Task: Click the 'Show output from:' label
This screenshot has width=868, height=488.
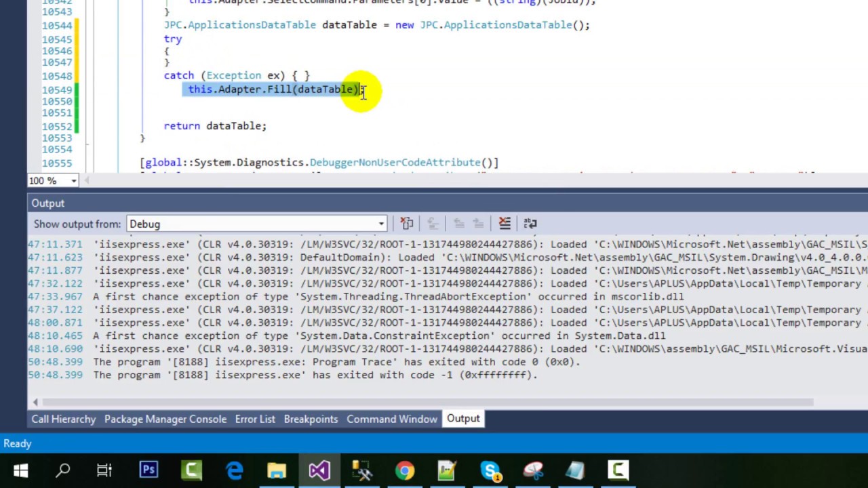Action: coord(77,224)
